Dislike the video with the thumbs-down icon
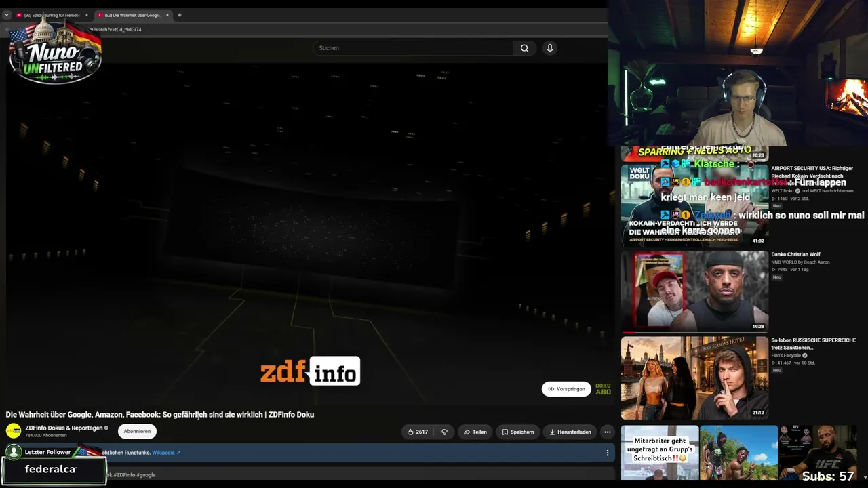Screen dimensions: 868x488 click(444, 432)
